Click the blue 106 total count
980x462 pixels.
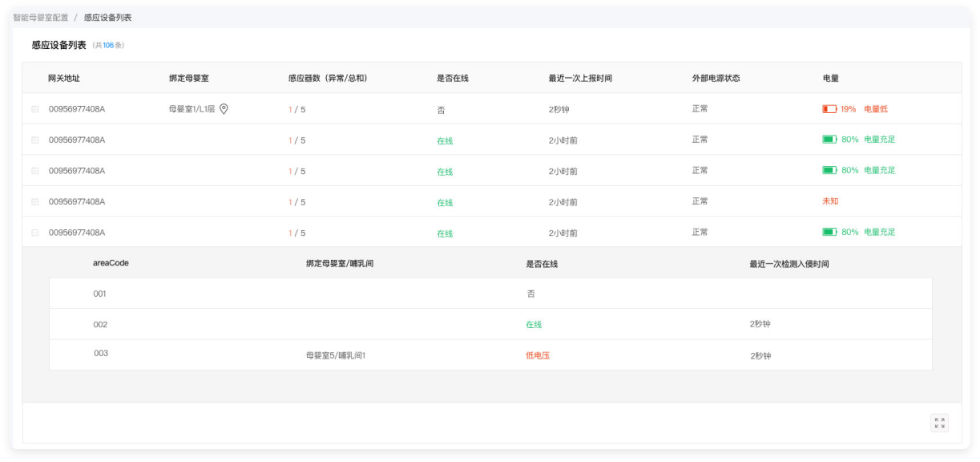108,46
